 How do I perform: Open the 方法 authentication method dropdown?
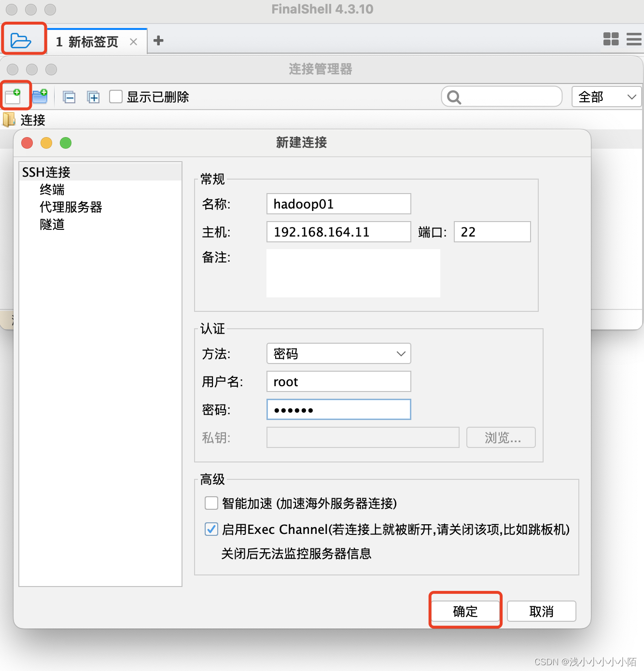[x=339, y=353]
